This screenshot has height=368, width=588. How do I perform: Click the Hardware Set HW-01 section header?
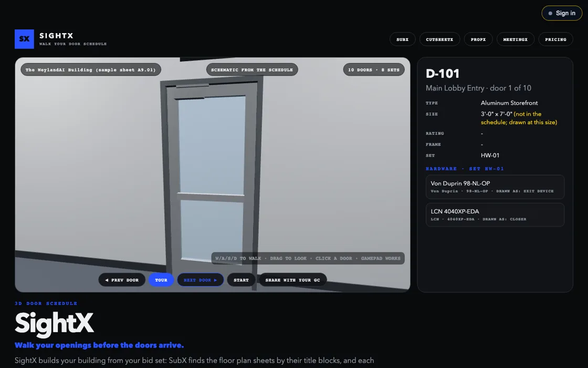click(465, 169)
